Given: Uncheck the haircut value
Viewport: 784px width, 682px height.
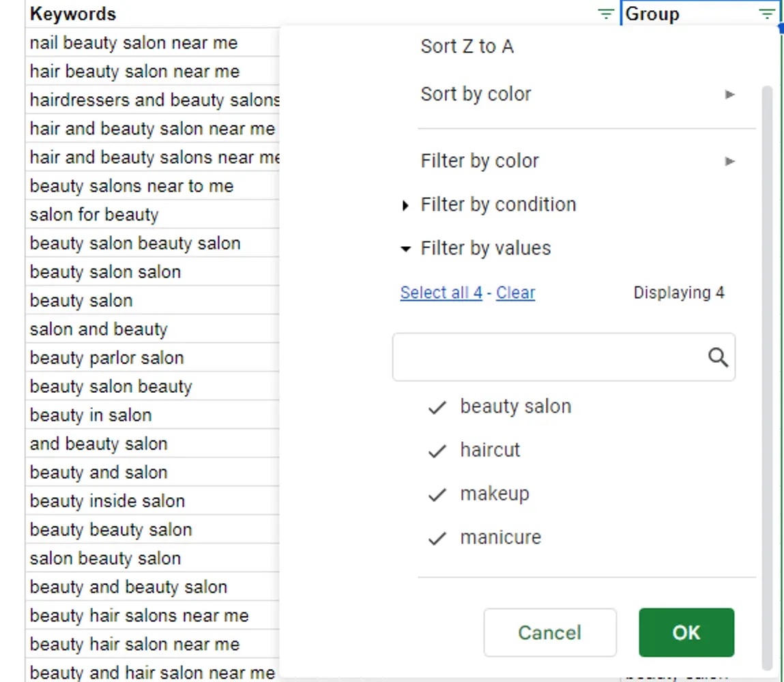Looking at the screenshot, I should [437, 451].
